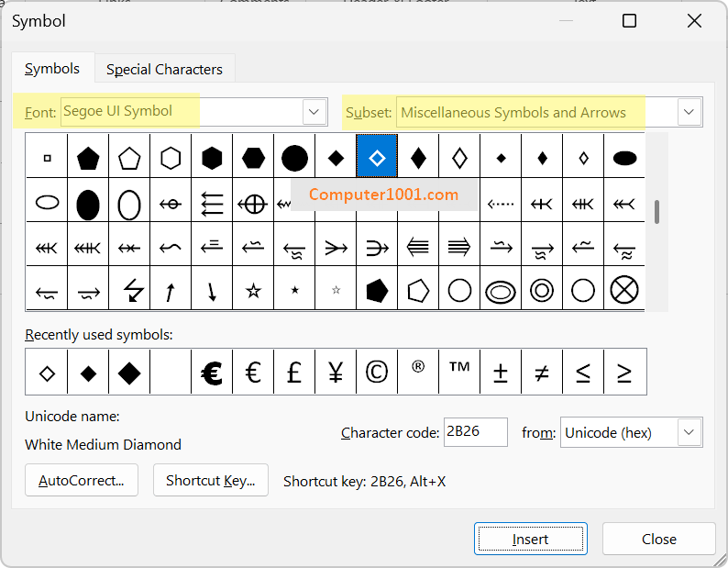Expand the Subset dropdown list

pyautogui.click(x=689, y=112)
